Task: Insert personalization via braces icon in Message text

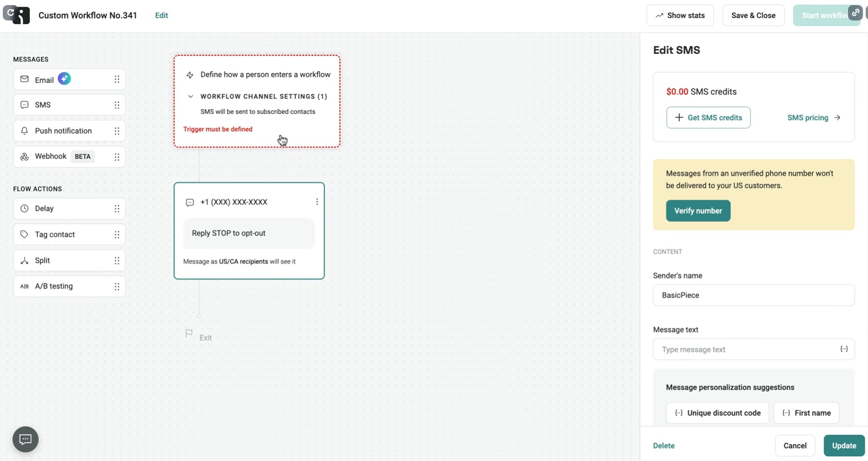Action: [x=844, y=349]
